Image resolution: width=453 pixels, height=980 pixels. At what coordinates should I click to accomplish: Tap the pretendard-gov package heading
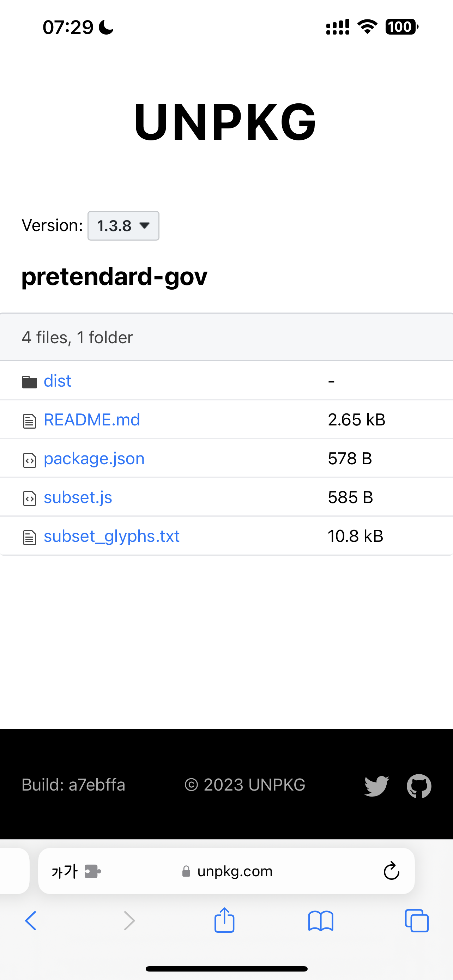point(114,277)
